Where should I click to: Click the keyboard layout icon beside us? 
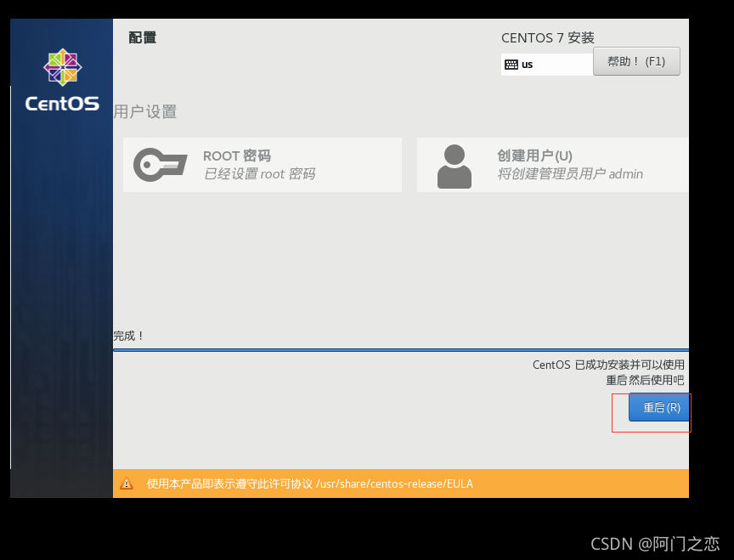point(511,65)
